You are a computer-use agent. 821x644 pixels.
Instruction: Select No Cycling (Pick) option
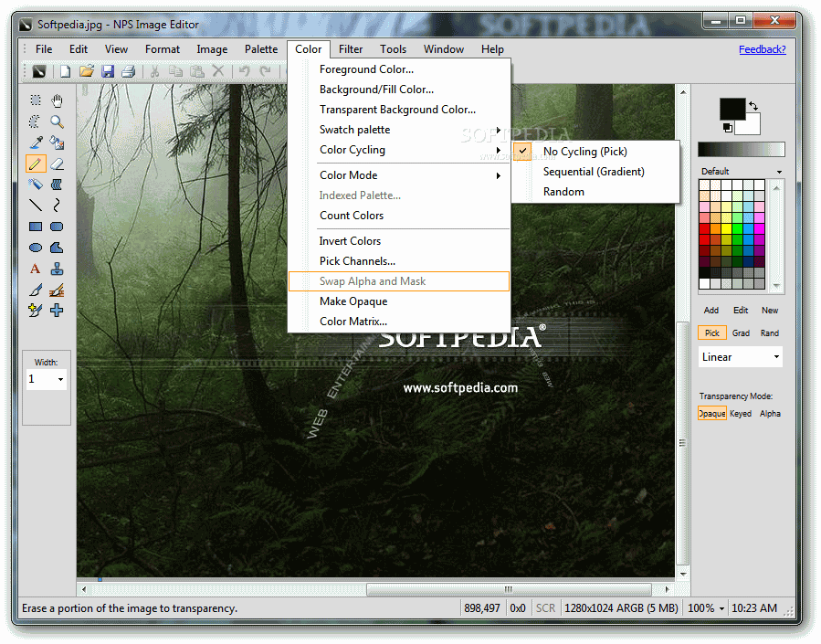point(595,152)
